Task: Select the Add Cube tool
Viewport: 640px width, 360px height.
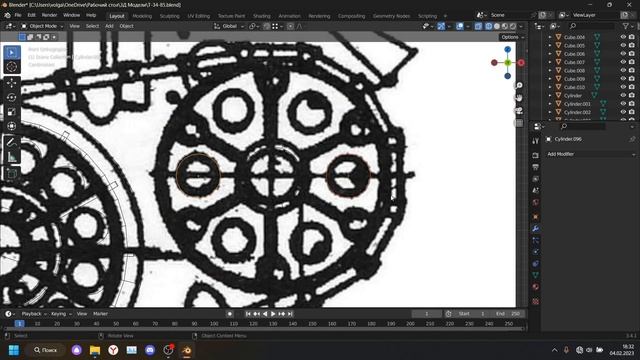Action: (x=12, y=173)
